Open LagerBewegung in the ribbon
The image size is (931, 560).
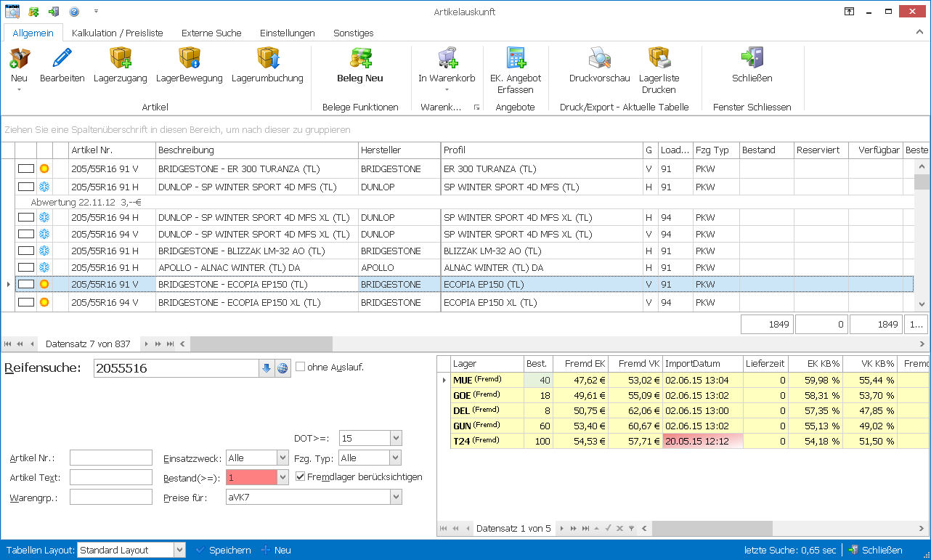[x=189, y=65]
